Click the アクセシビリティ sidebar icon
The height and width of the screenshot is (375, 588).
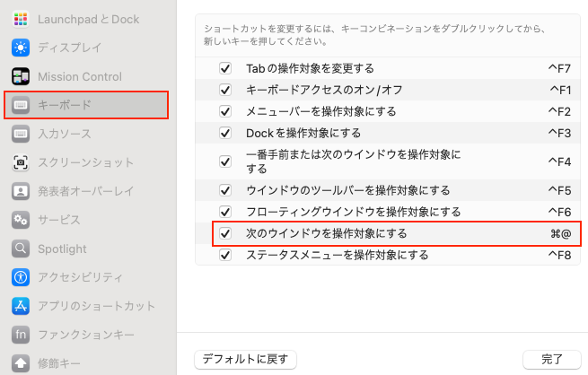coord(22,277)
